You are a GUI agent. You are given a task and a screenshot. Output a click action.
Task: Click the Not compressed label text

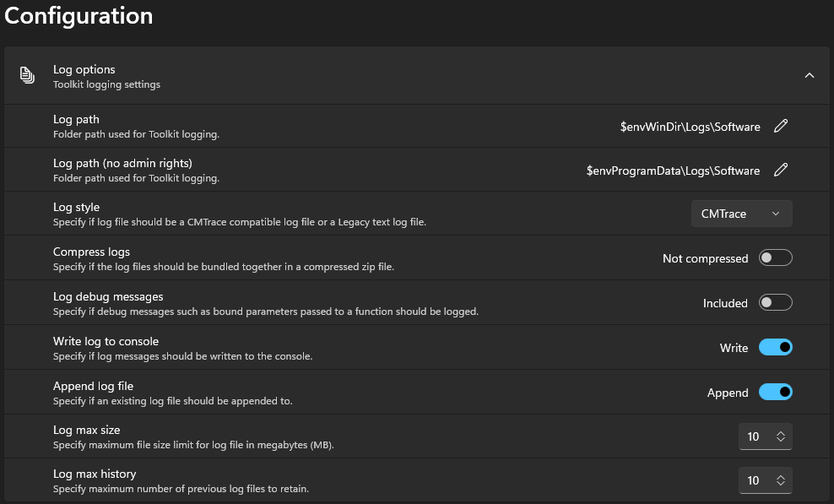click(705, 257)
